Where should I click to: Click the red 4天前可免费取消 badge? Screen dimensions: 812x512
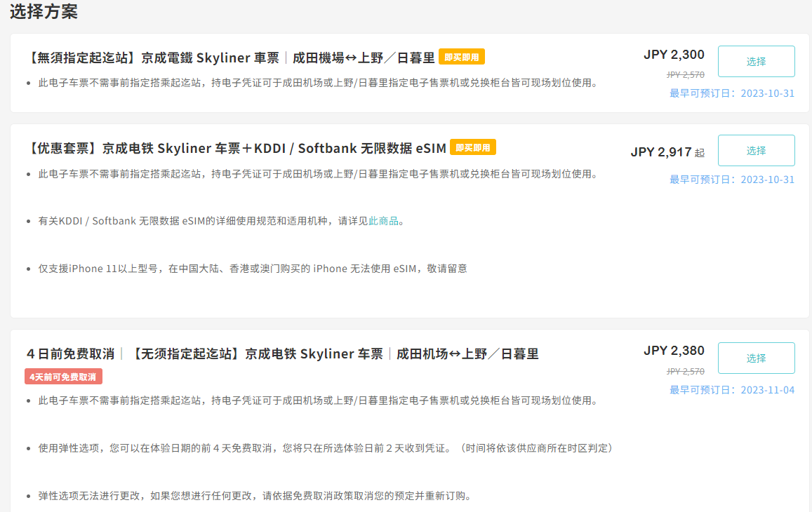click(x=63, y=377)
